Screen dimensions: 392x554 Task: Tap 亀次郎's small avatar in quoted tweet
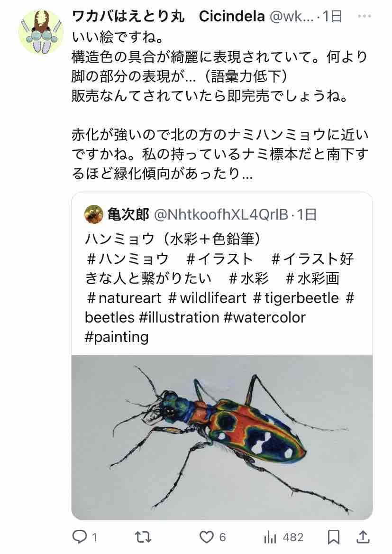tap(93, 214)
